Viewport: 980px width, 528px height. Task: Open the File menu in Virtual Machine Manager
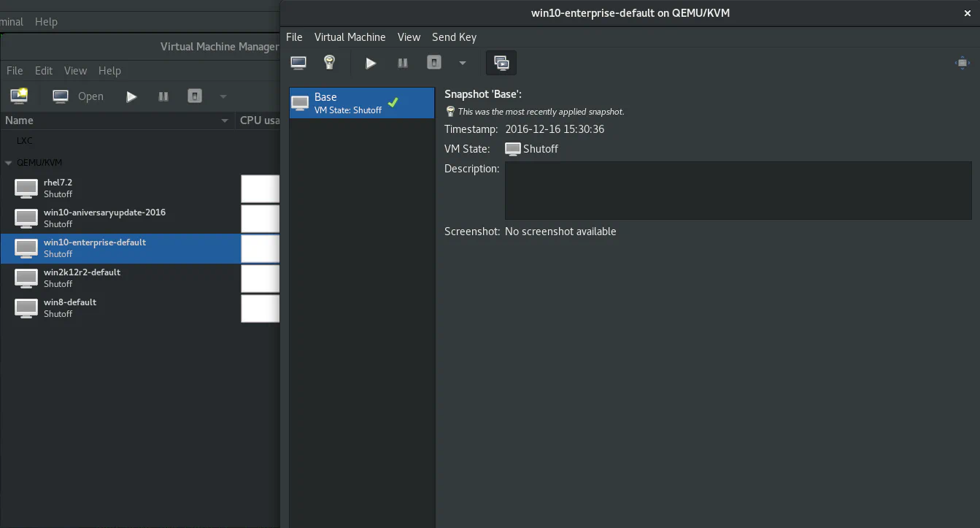(15, 71)
